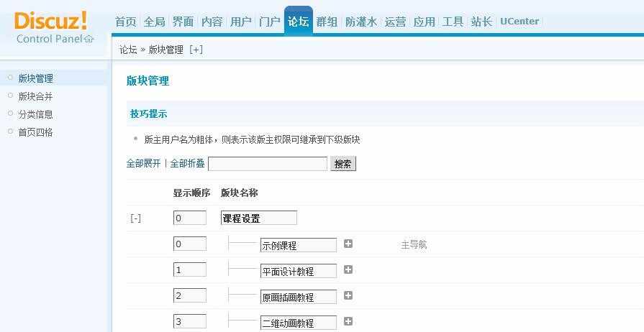The height and width of the screenshot is (332, 644).
Task: Go to the 站长 tab
Action: coord(481,22)
